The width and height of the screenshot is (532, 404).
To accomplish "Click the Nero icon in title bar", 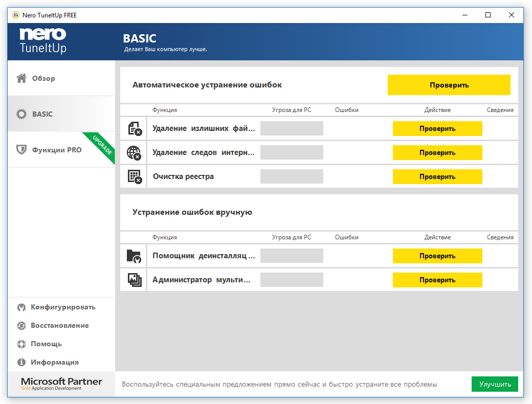I will tap(16, 15).
